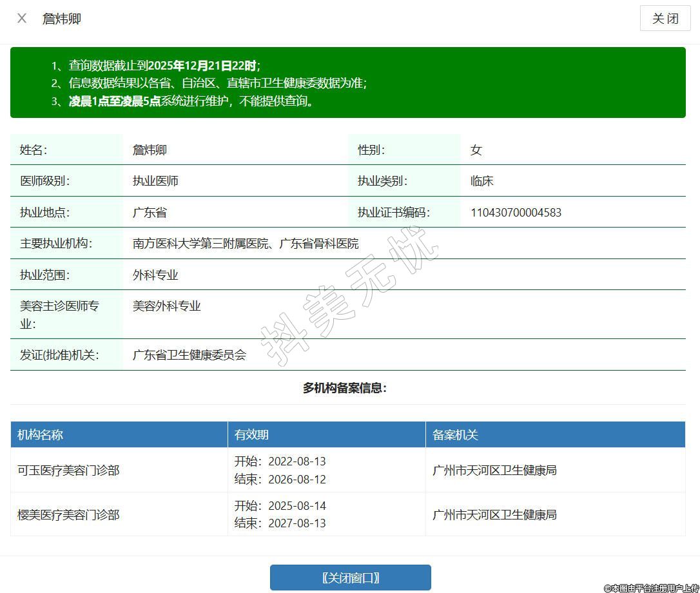Click the 备案机关 column header
Image resolution: width=700 pixels, height=593 pixels.
pos(455,435)
